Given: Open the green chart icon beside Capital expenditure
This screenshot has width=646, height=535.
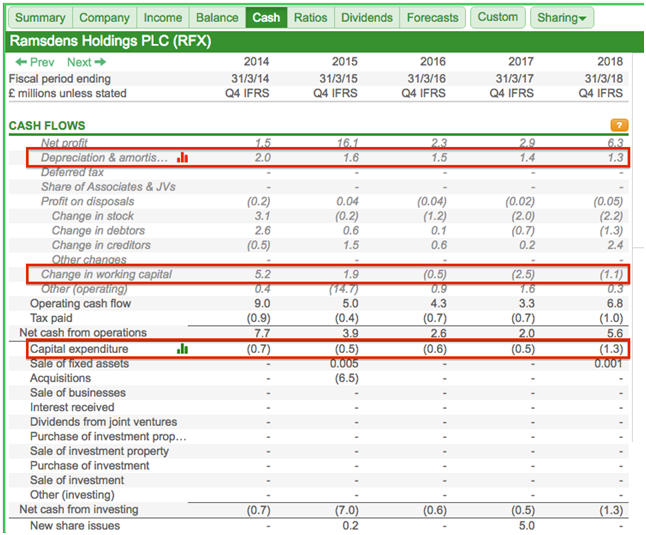Looking at the screenshot, I should 183,349.
